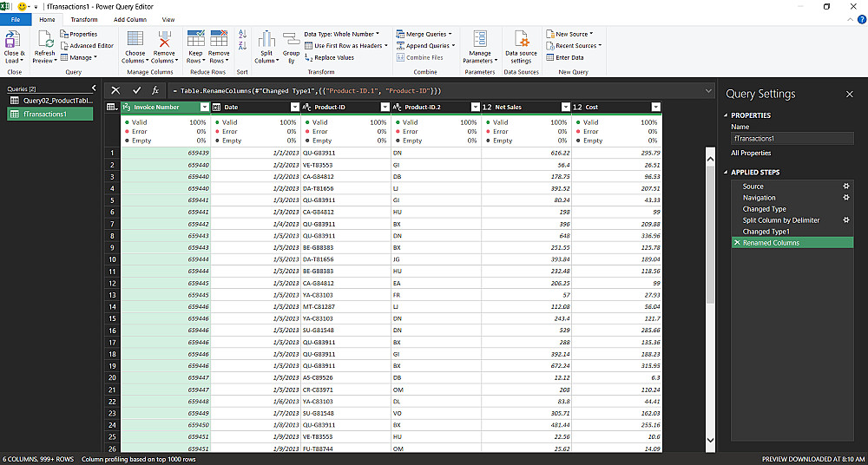The image size is (868, 465).
Task: Switch to the Home tab
Action: pos(47,19)
